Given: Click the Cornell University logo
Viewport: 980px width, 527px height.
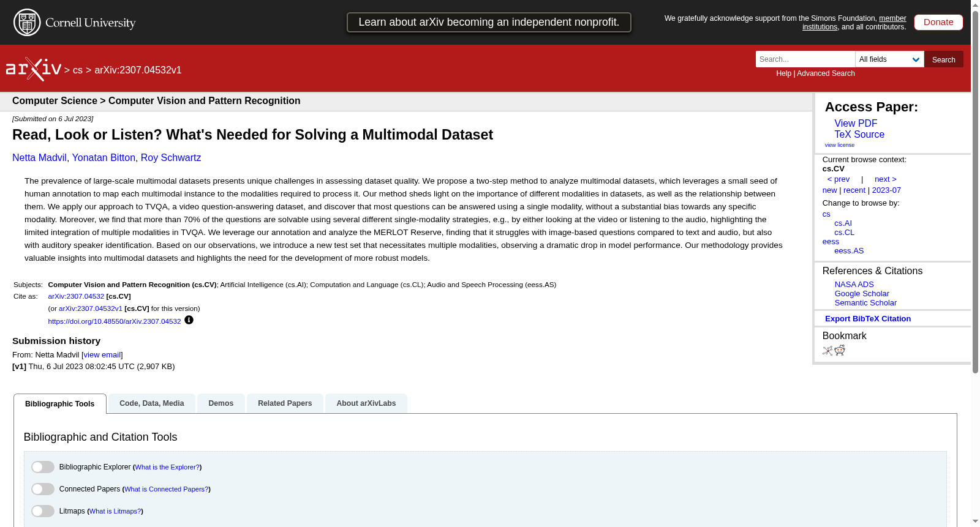Looking at the screenshot, I should (x=75, y=23).
